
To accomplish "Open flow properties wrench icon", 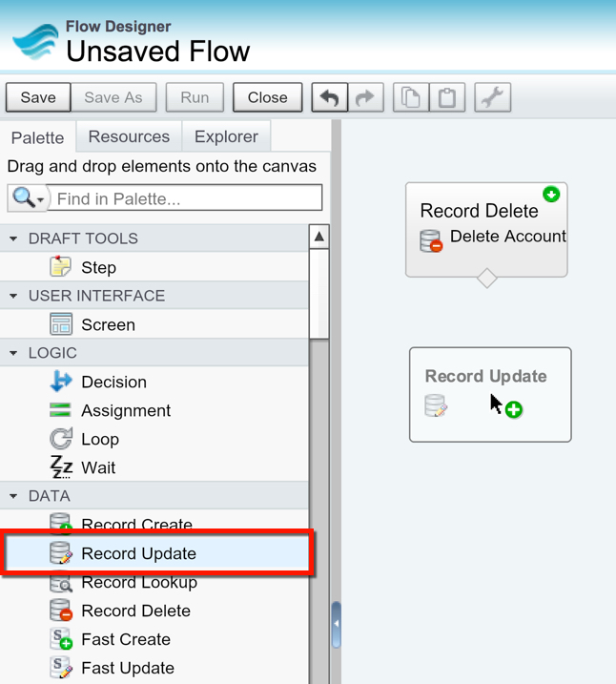I will pos(492,97).
